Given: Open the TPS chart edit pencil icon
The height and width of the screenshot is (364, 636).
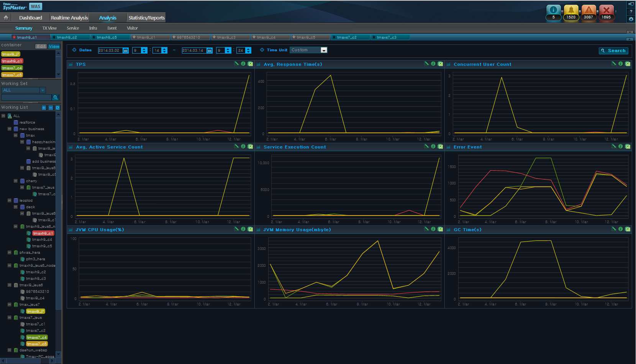Looking at the screenshot, I should (x=236, y=64).
